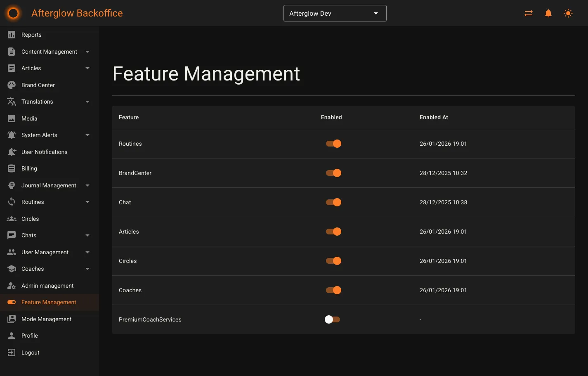588x376 pixels.
Task: Click the Circles people icon
Action: [11, 219]
